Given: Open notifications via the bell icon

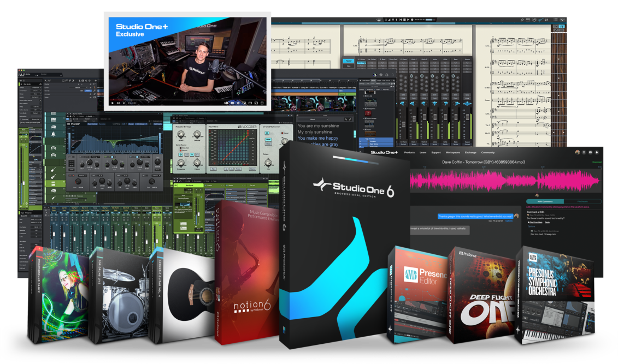Looking at the screenshot, I should click(x=597, y=152).
